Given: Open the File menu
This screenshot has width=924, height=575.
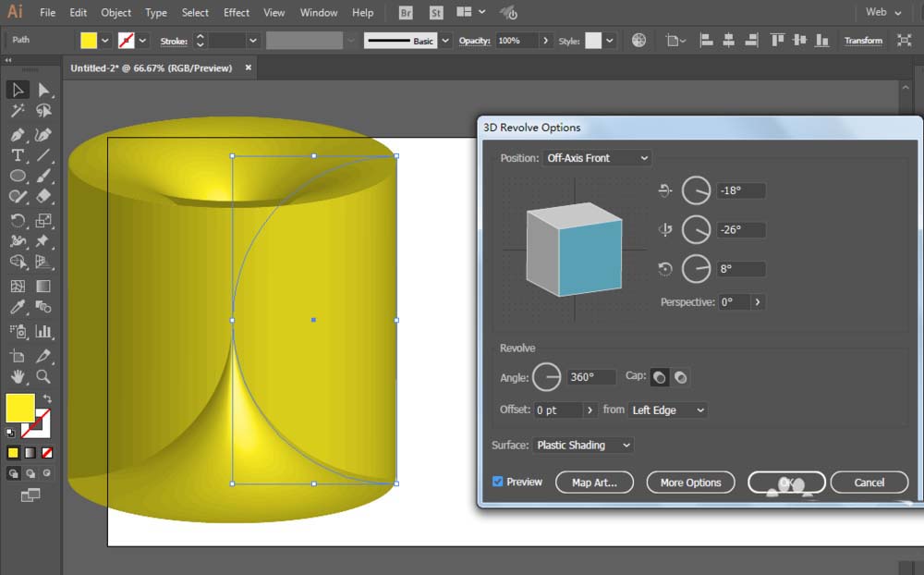Looking at the screenshot, I should pos(47,12).
